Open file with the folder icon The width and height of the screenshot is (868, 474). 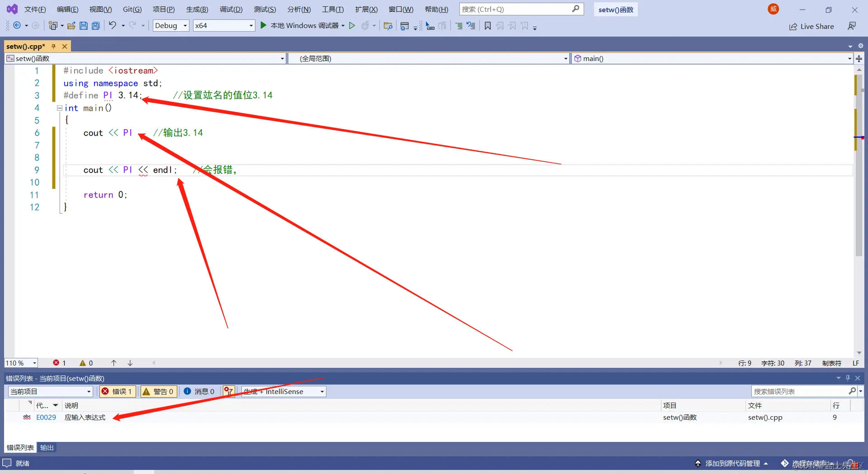click(71, 26)
